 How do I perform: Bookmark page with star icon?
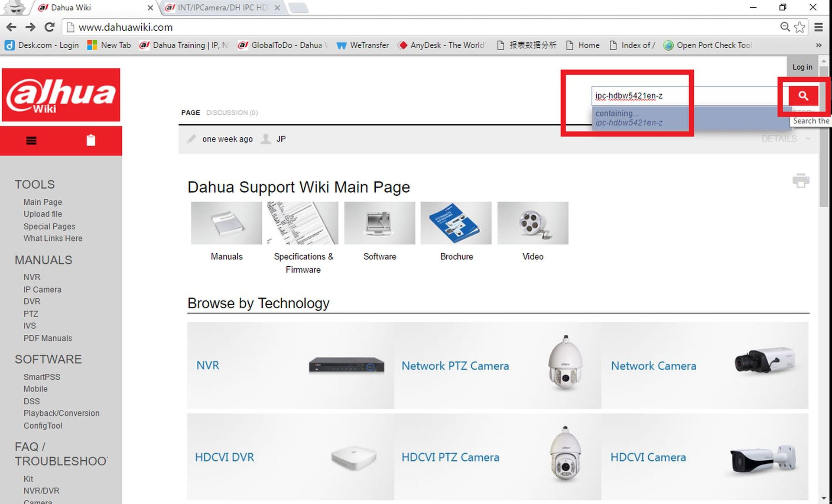tap(799, 27)
